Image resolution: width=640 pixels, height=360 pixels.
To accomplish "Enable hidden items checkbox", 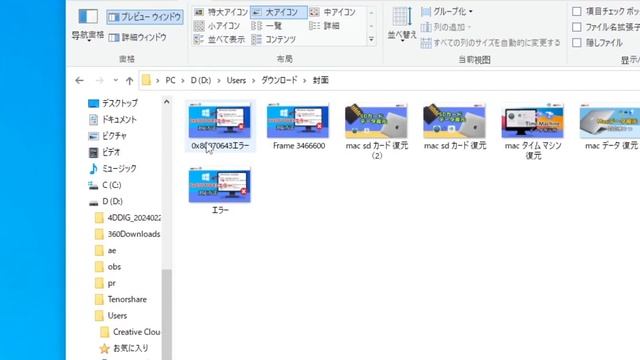I will pos(577,42).
